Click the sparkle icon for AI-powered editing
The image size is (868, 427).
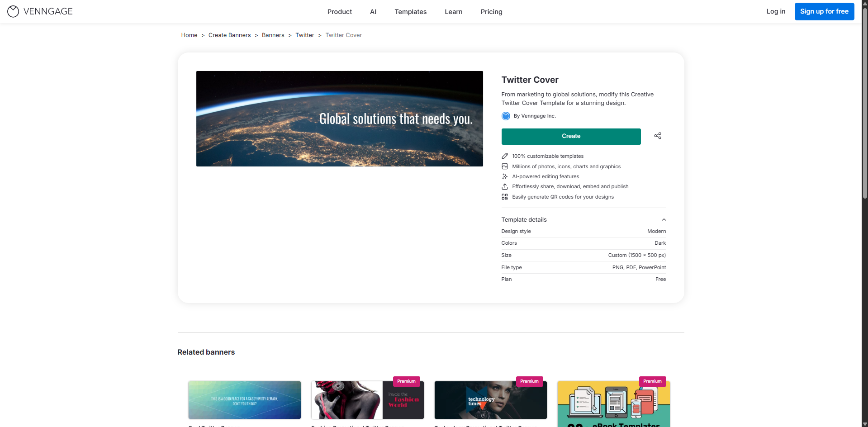click(505, 176)
